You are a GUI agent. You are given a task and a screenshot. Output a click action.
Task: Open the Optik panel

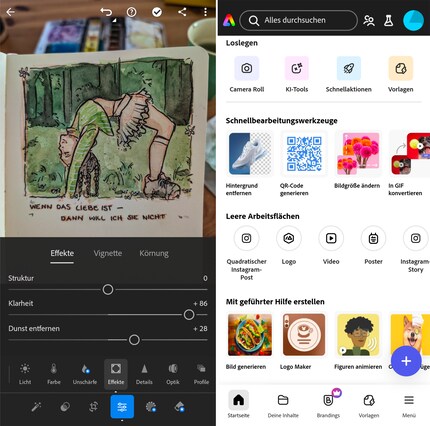[173, 374]
